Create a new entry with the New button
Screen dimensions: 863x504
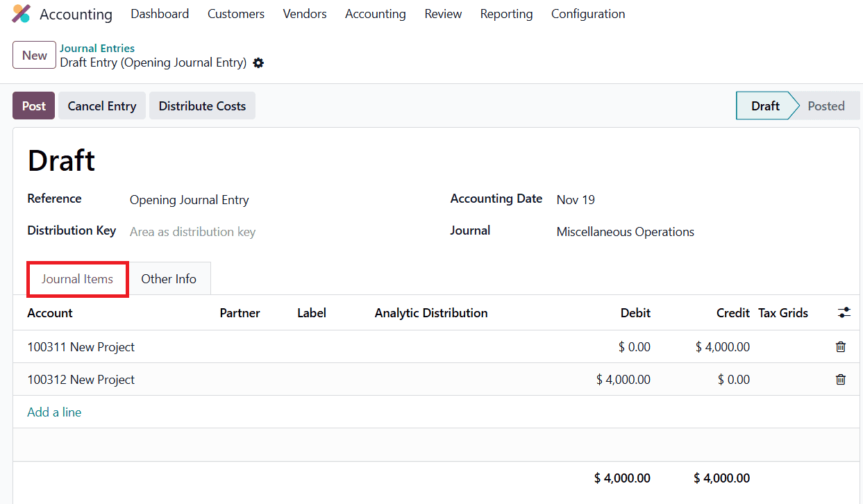click(x=33, y=54)
